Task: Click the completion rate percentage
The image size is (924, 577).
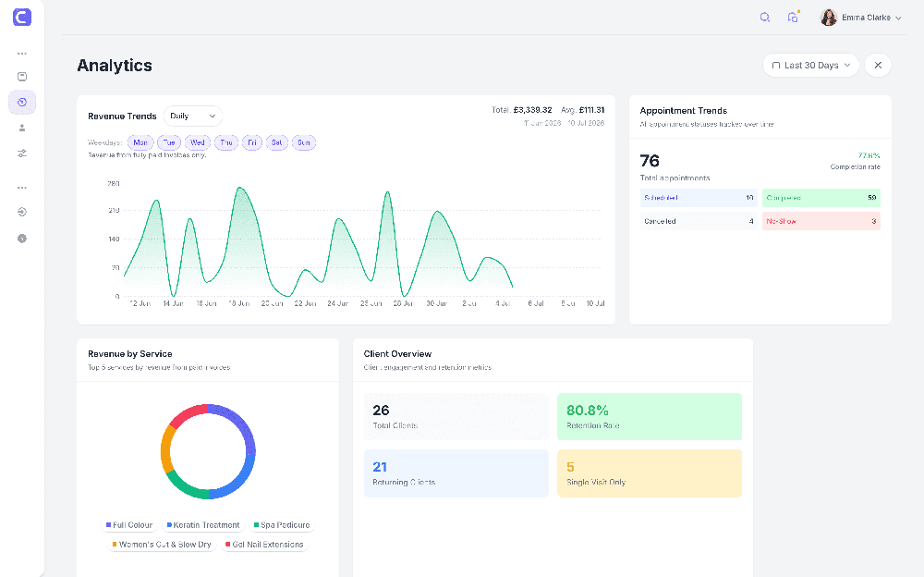Action: pos(869,155)
